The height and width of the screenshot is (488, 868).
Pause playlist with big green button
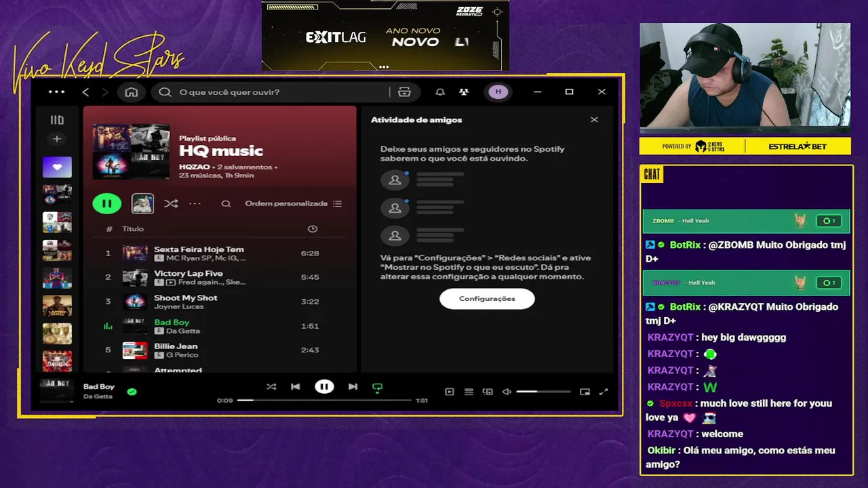pyautogui.click(x=106, y=203)
